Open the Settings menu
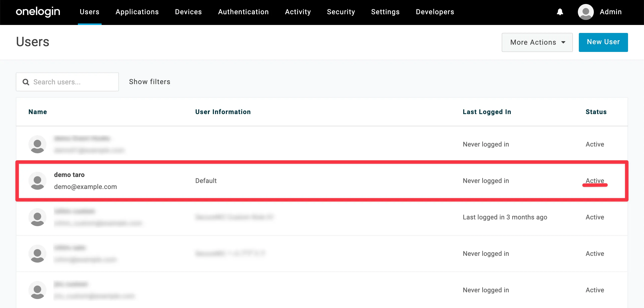The height and width of the screenshot is (308, 644). coord(385,12)
